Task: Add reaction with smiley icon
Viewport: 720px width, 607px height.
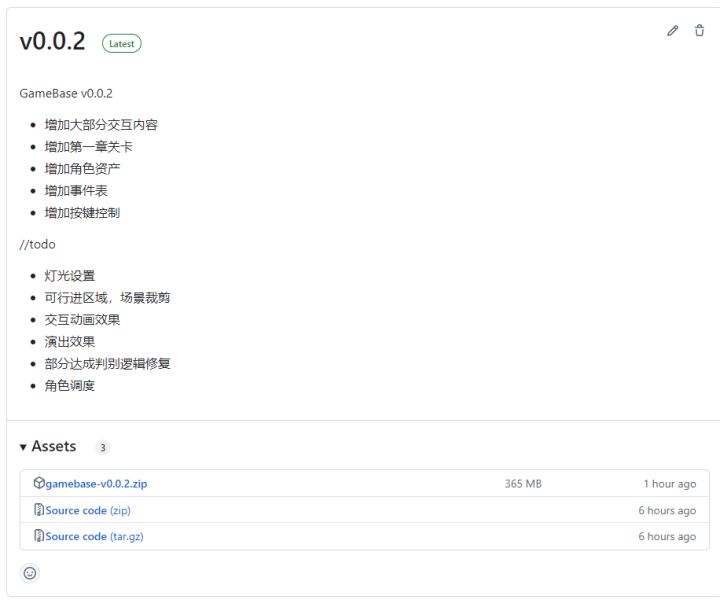Action: [x=30, y=573]
